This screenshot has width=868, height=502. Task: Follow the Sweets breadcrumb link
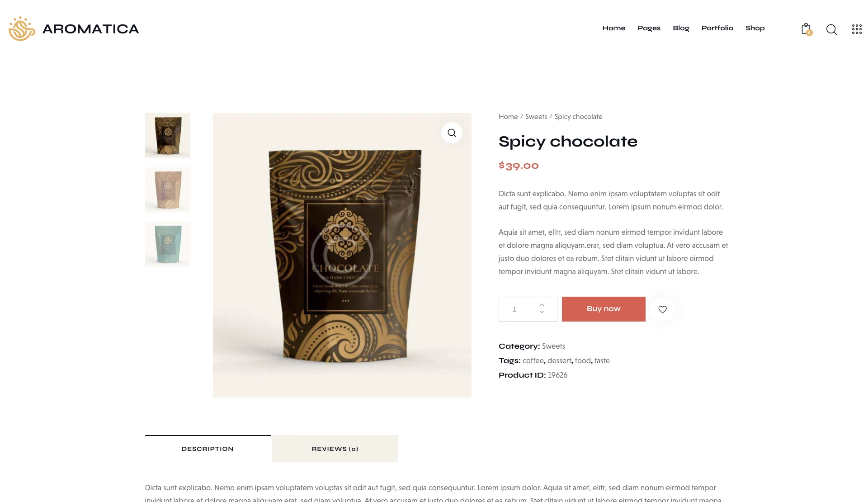click(536, 117)
